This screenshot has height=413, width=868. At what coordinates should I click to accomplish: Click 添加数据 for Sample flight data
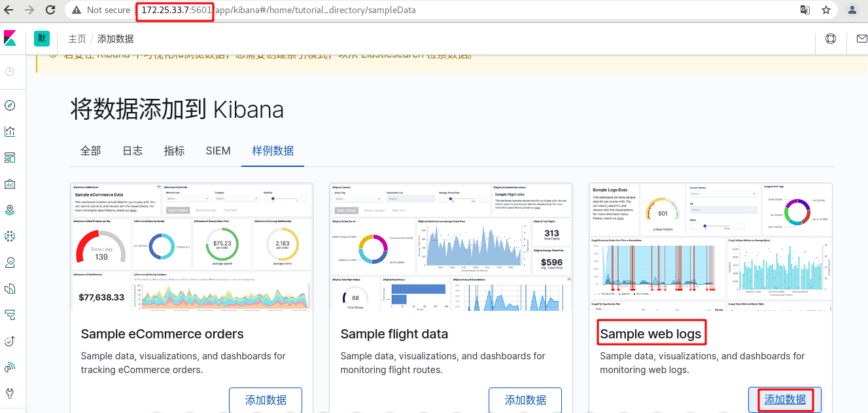[x=525, y=400]
